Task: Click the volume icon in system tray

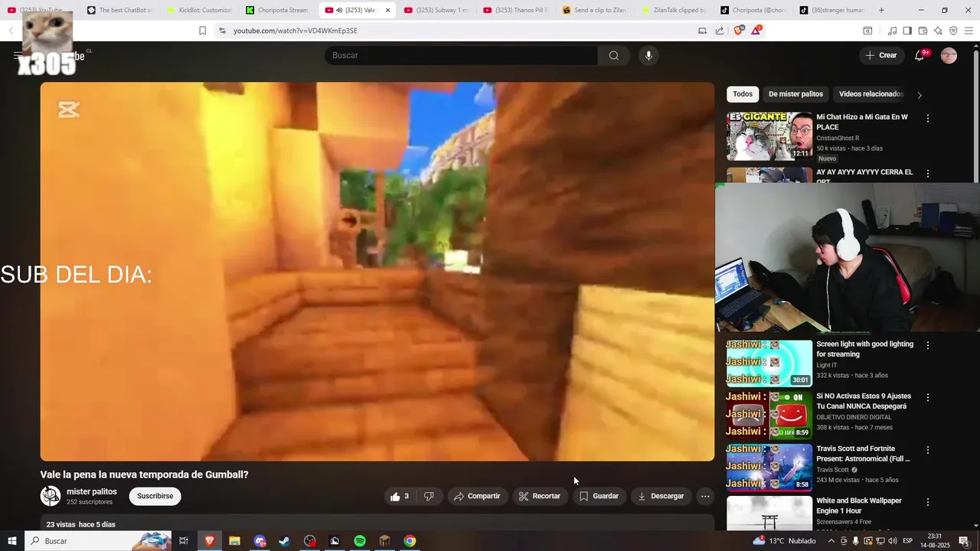Action: pos(892,541)
